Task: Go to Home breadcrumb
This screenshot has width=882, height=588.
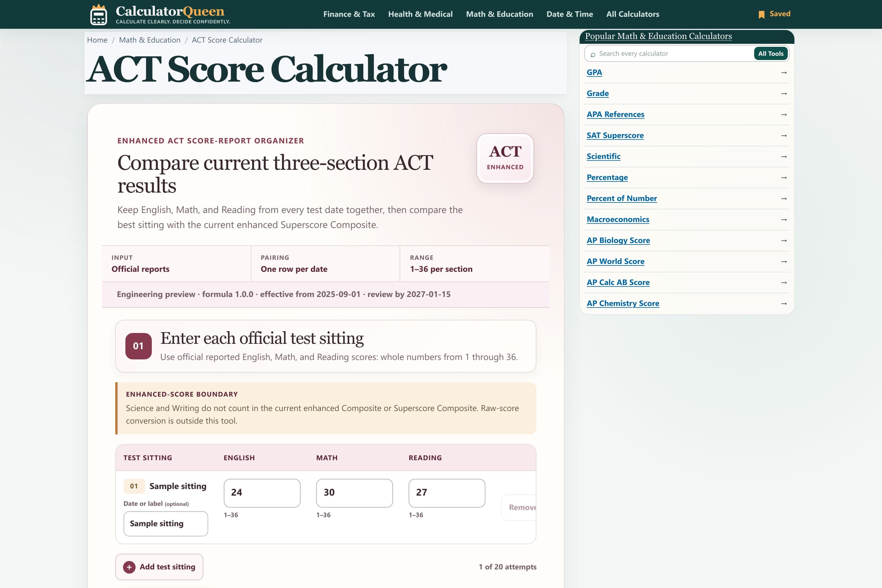Action: tap(97, 40)
